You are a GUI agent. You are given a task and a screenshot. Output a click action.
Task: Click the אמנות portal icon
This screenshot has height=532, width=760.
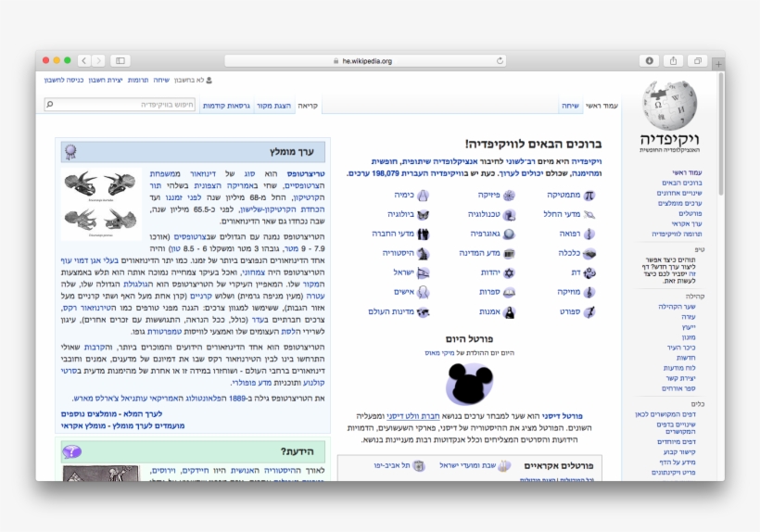pos(509,312)
